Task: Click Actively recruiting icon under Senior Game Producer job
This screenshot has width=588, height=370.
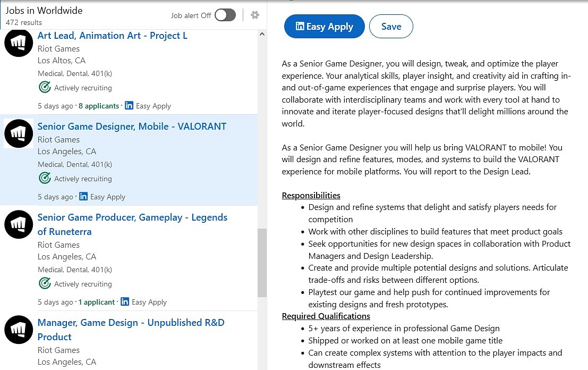Action: pyautogui.click(x=45, y=283)
